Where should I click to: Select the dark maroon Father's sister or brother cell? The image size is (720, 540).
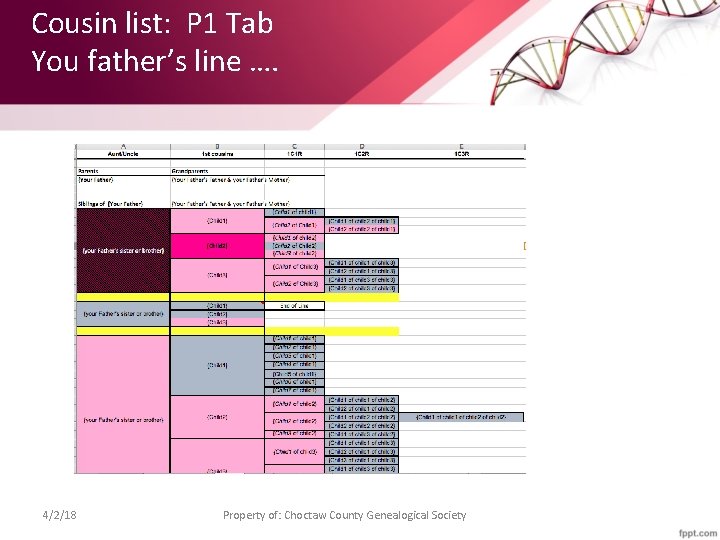tap(123, 251)
